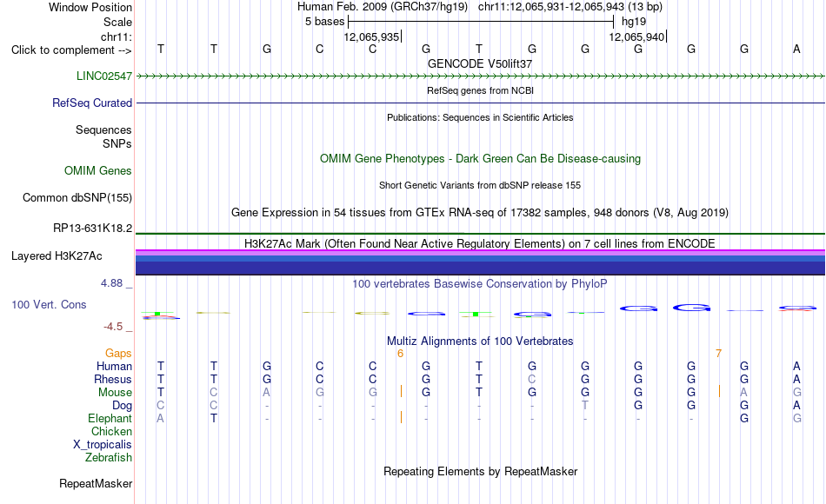Open 'Short Genetic Variants from dbSNP release 155'
Viewport: 826px width, 504px height.
pos(480,185)
